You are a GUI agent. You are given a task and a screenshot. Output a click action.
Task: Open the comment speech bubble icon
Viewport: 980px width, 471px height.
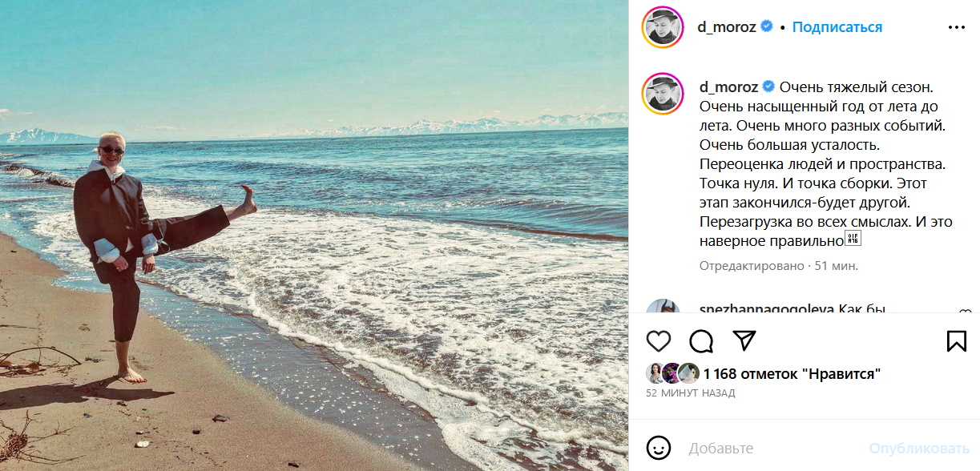point(701,341)
